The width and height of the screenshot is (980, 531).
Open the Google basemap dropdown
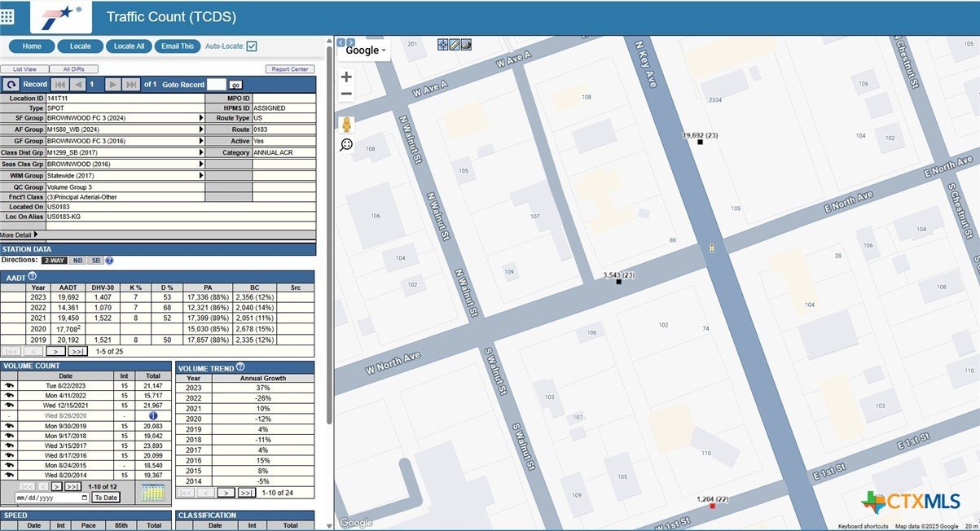pos(366,50)
